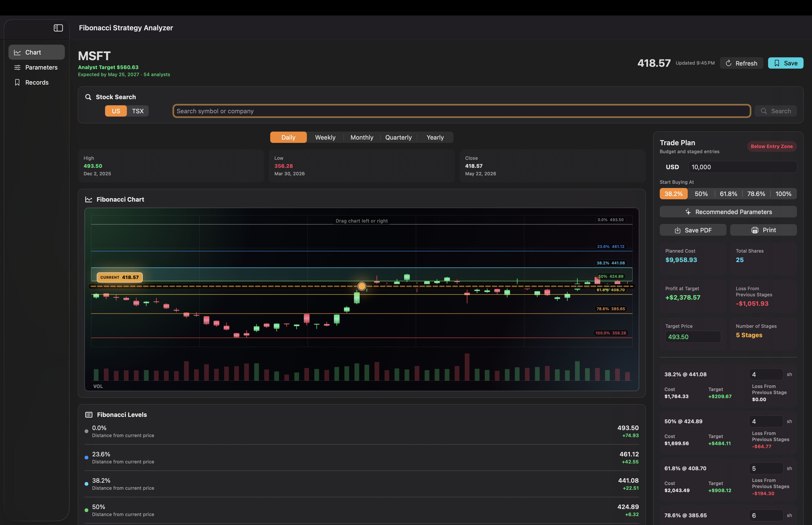Viewport: 812px width, 525px height.
Task: Edit shares field for 38.2% @ 441.08 stage
Action: click(766, 375)
